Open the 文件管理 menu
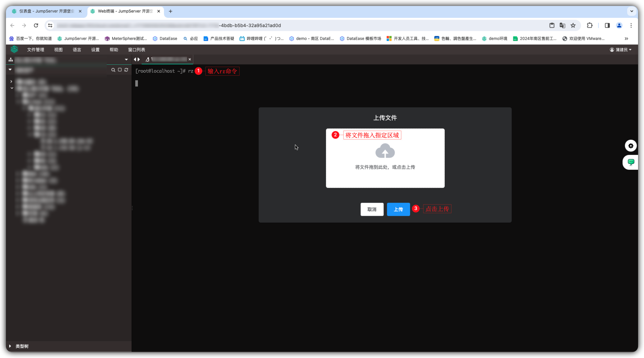The image size is (644, 358). coord(36,50)
